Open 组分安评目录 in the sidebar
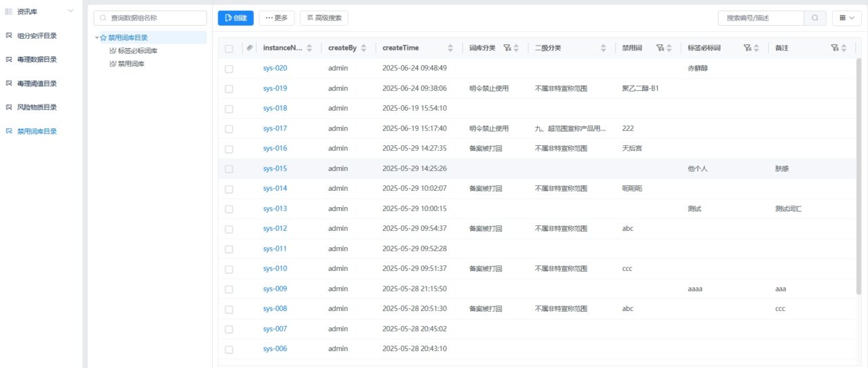This screenshot has height=368, width=868. click(37, 36)
